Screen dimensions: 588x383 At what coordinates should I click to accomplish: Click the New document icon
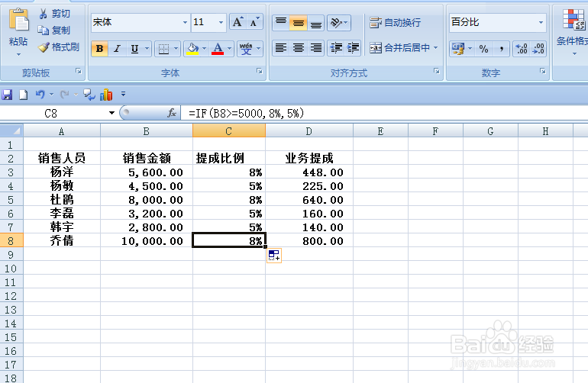(23, 95)
